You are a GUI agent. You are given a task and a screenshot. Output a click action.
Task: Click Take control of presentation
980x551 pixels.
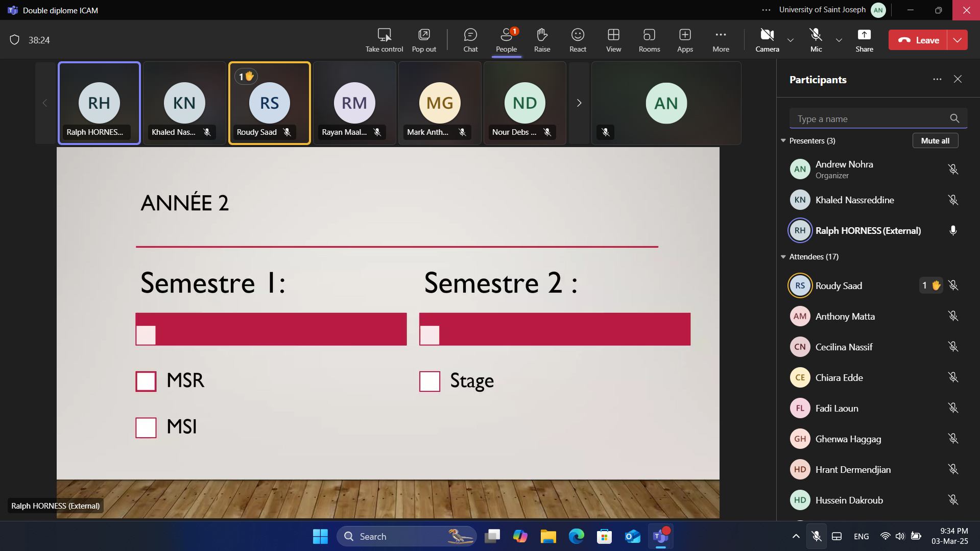click(384, 40)
